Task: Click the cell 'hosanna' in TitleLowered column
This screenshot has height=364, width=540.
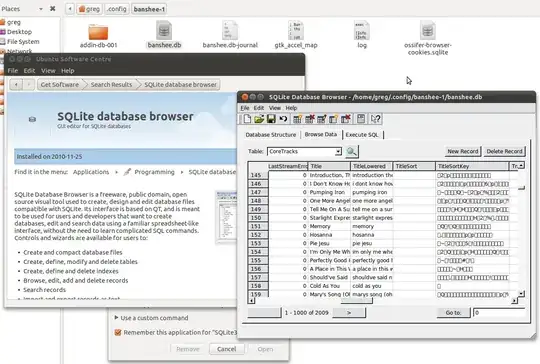Action: tap(372, 235)
